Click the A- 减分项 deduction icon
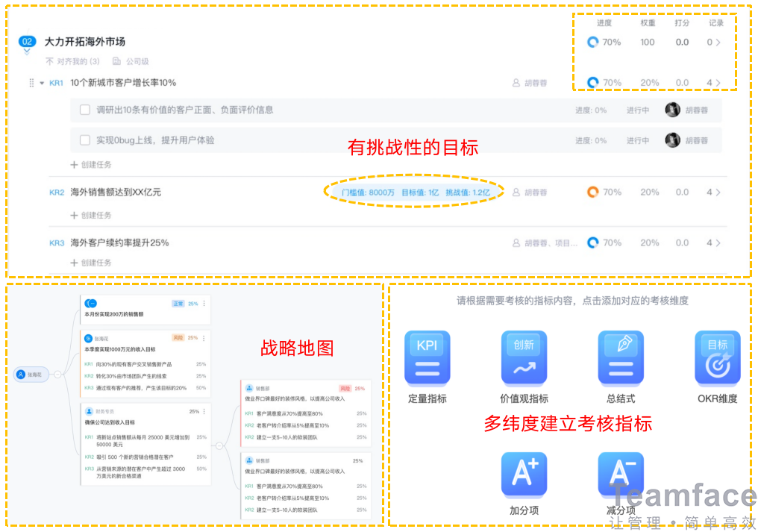 tap(621, 472)
